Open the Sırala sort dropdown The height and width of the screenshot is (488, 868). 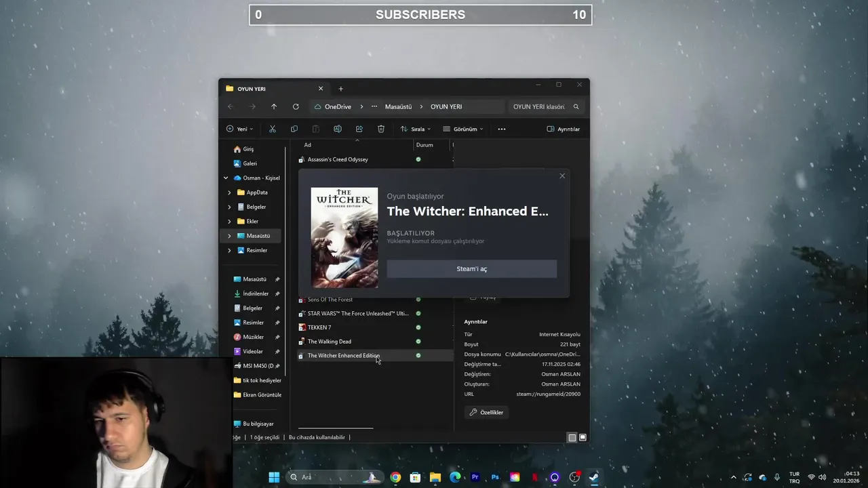coord(415,129)
